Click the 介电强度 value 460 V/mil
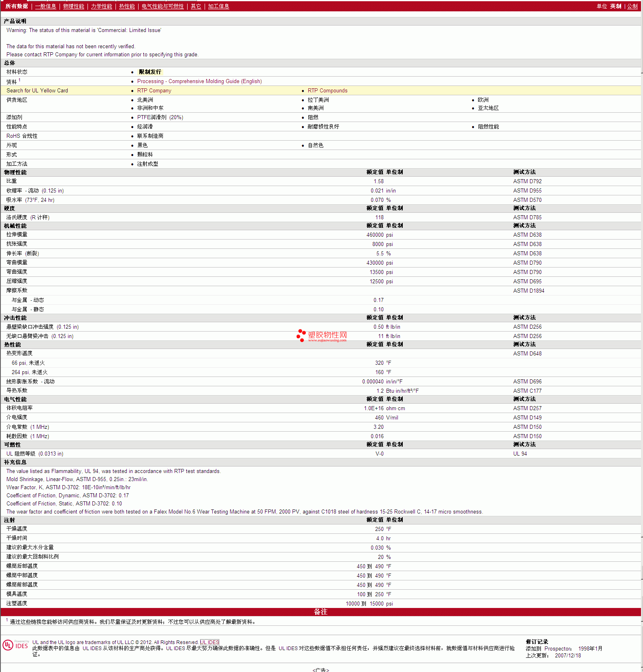The height and width of the screenshot is (672, 643). (387, 417)
